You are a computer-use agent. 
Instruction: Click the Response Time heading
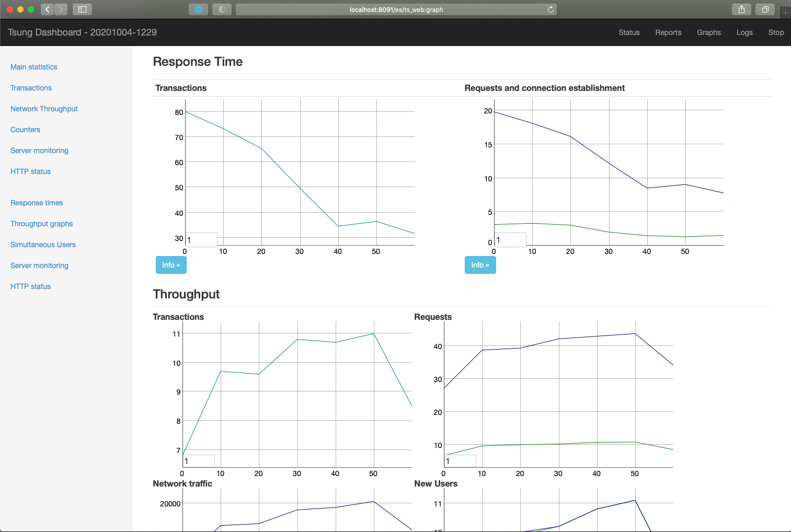click(198, 62)
